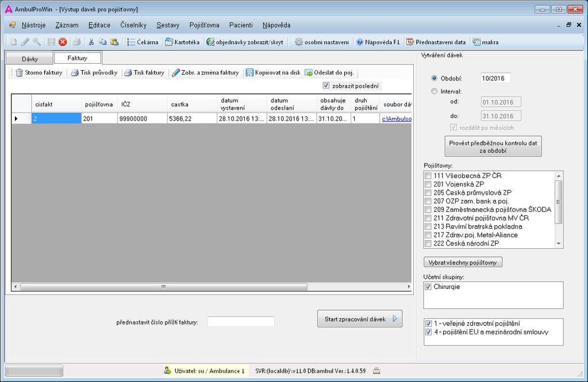Check 111 Všeobecná ZP ČR insurer
This screenshot has width=588, height=382.
(428, 176)
